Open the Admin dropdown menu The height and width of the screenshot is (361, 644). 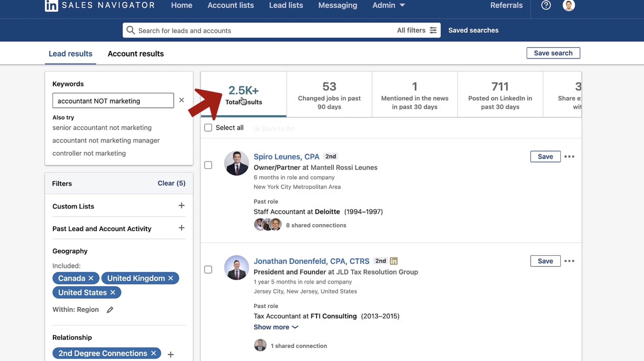(388, 5)
